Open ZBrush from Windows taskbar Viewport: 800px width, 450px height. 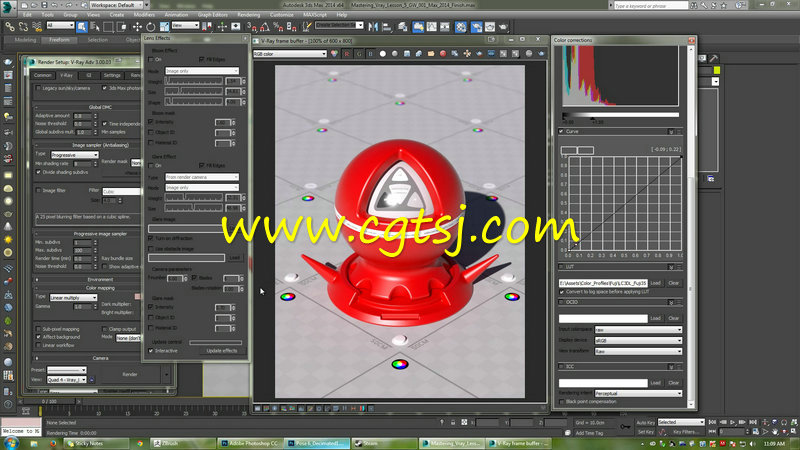coord(183,443)
